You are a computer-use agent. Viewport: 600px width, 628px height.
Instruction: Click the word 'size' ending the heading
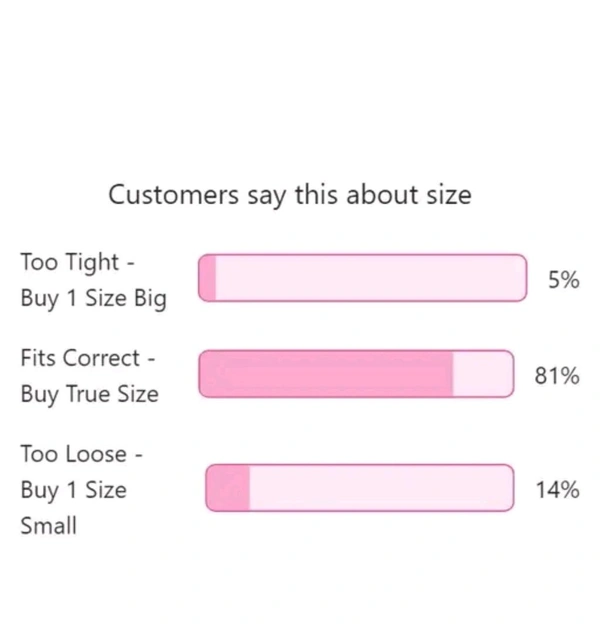(448, 194)
